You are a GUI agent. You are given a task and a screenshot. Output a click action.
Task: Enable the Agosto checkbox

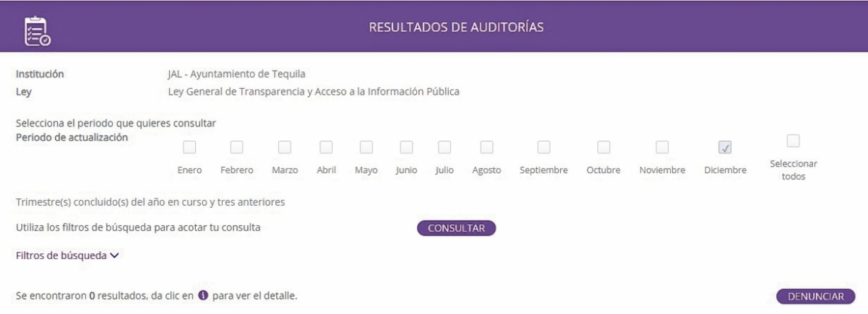487,147
